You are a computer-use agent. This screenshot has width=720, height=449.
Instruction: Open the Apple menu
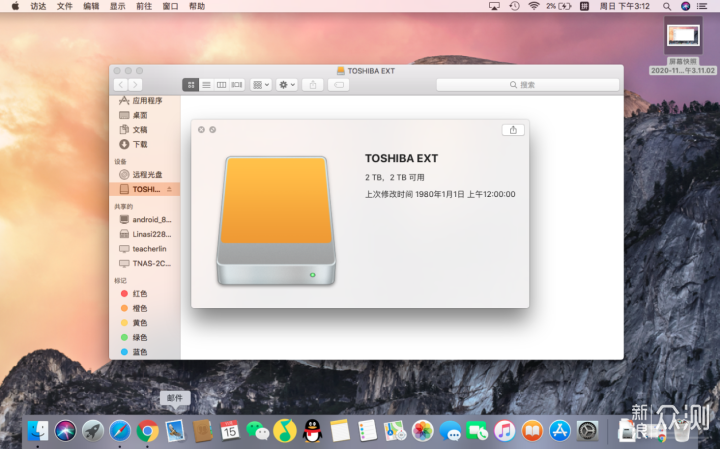click(15, 6)
